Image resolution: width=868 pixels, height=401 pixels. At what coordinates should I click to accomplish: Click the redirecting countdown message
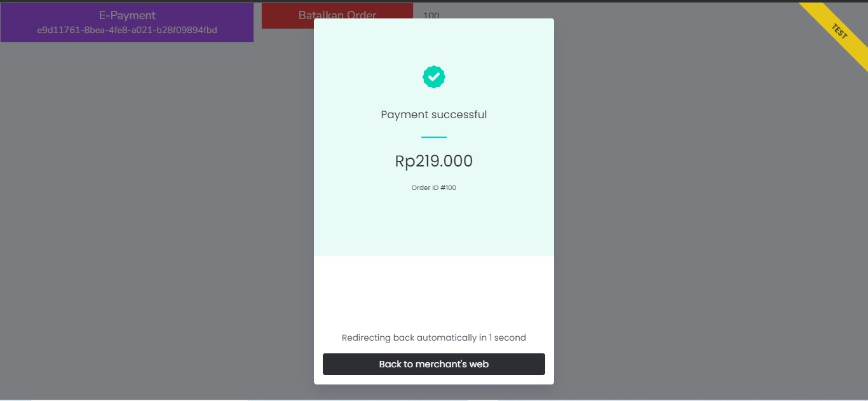[x=434, y=337]
